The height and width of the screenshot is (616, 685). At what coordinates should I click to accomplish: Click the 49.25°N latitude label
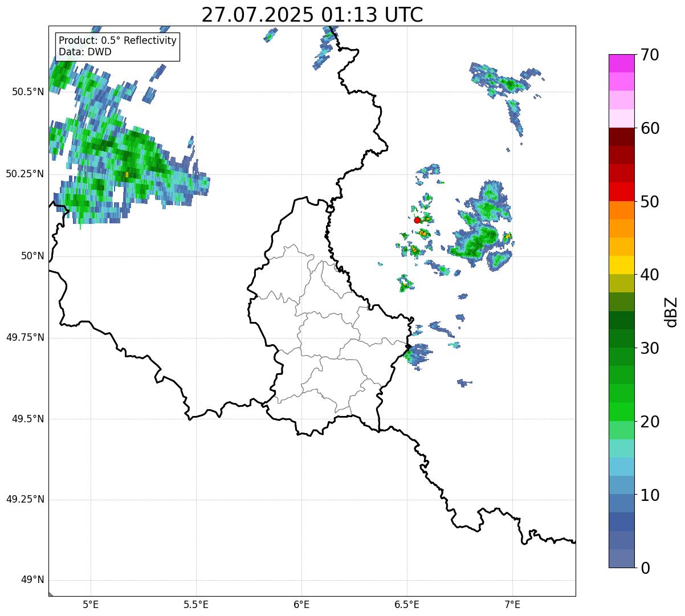pos(25,500)
